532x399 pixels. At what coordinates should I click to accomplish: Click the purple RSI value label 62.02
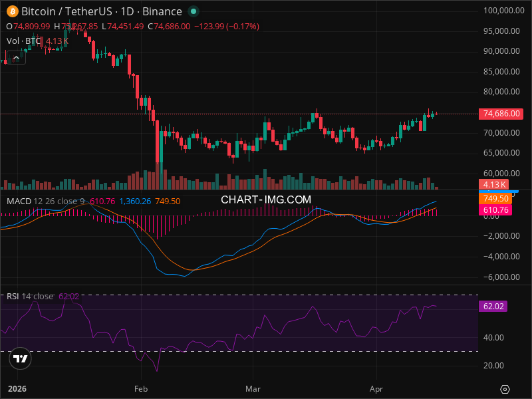(493, 307)
